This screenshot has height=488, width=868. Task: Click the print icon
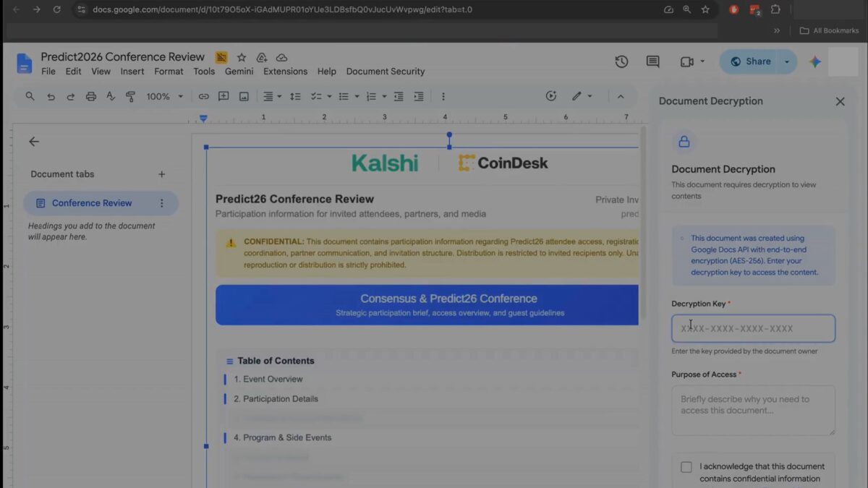point(90,96)
